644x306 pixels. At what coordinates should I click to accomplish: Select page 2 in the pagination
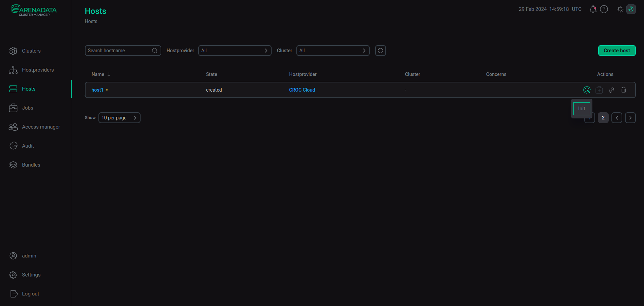603,118
